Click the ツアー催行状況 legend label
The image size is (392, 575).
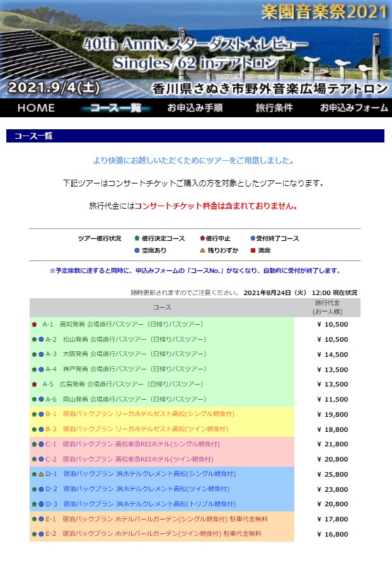click(100, 238)
